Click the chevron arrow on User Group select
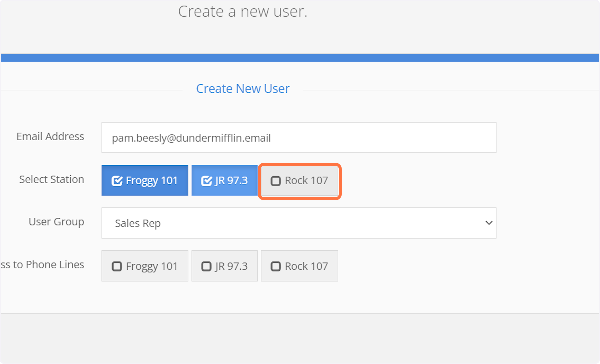The height and width of the screenshot is (364, 600). [489, 223]
